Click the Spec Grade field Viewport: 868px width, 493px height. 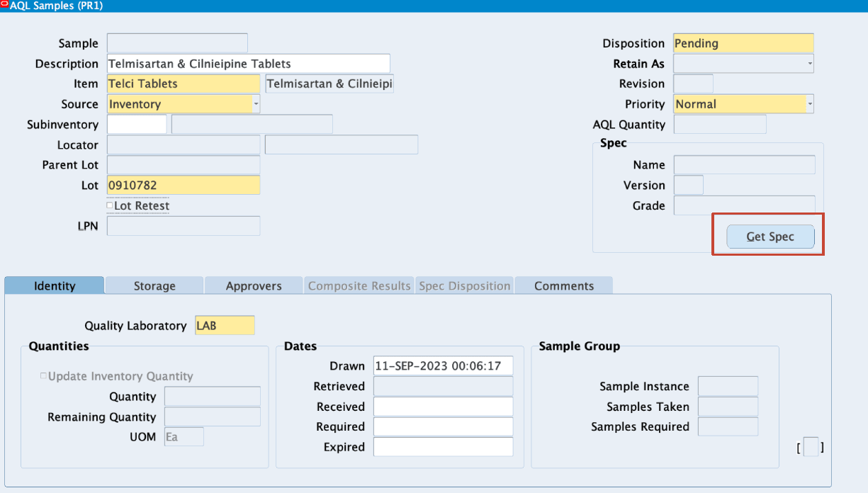pyautogui.click(x=744, y=205)
